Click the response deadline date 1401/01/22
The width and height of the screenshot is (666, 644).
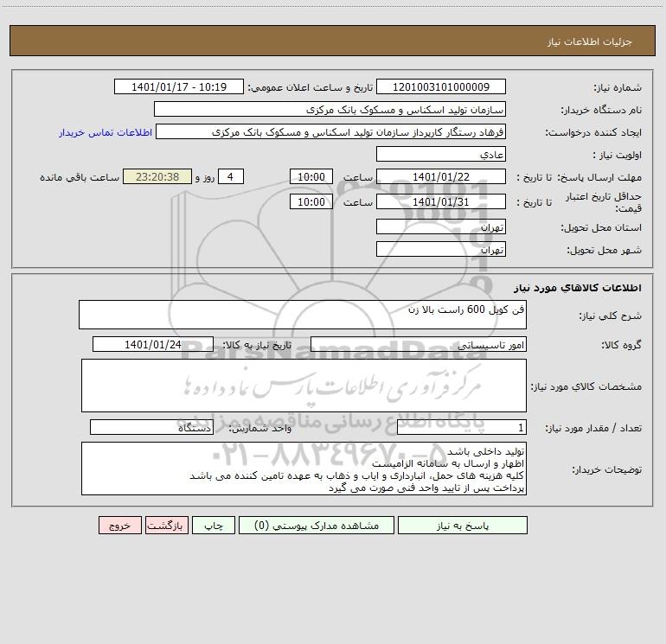pos(441,176)
